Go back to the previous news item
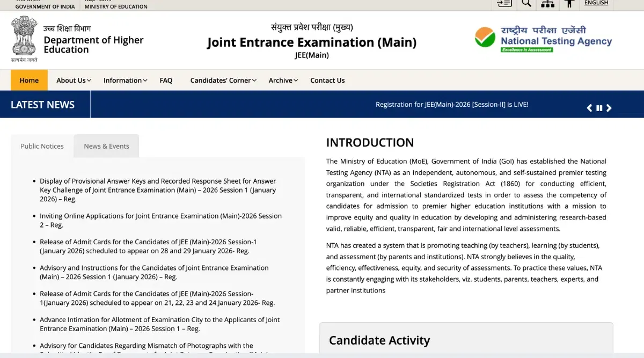This screenshot has width=644, height=358. [x=589, y=107]
